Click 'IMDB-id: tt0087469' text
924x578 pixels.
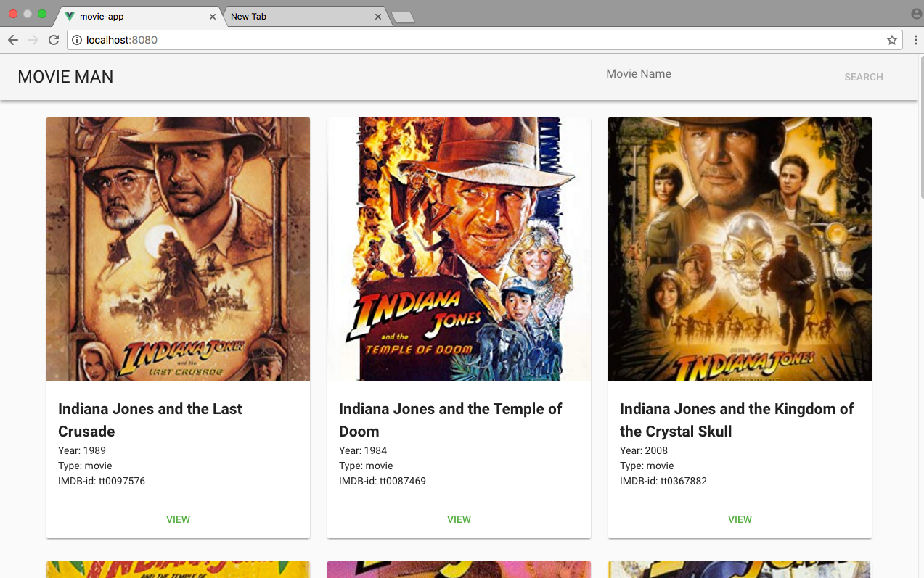point(383,481)
